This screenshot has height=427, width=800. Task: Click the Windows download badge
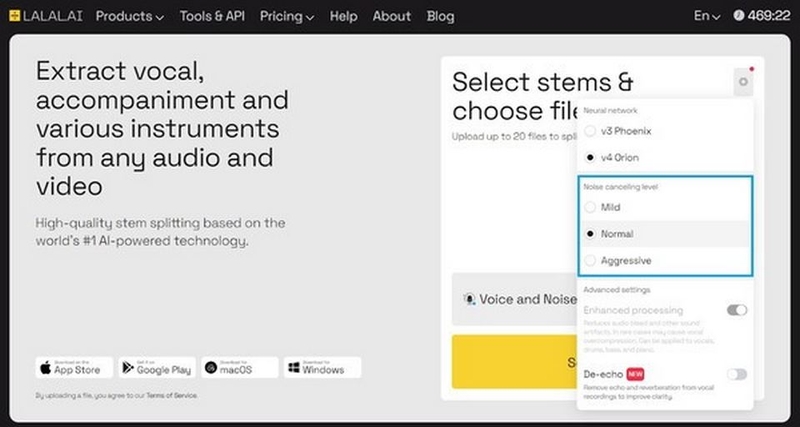pyautogui.click(x=322, y=367)
